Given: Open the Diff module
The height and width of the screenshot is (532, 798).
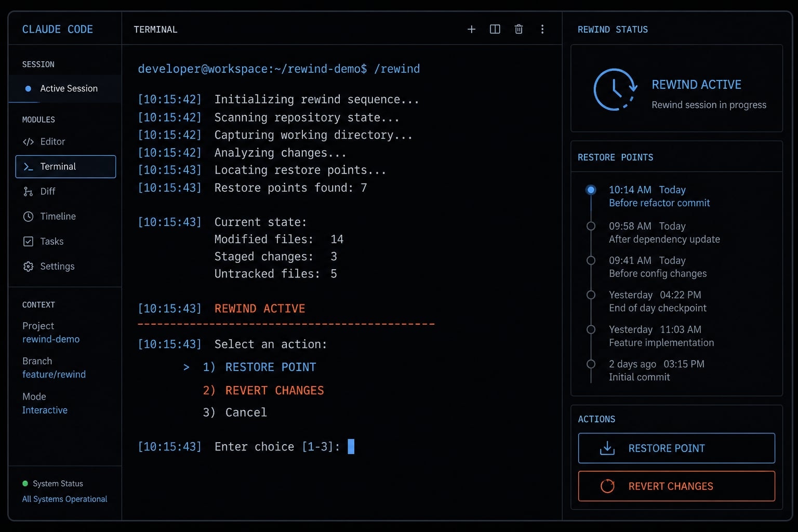Looking at the screenshot, I should tap(65, 191).
